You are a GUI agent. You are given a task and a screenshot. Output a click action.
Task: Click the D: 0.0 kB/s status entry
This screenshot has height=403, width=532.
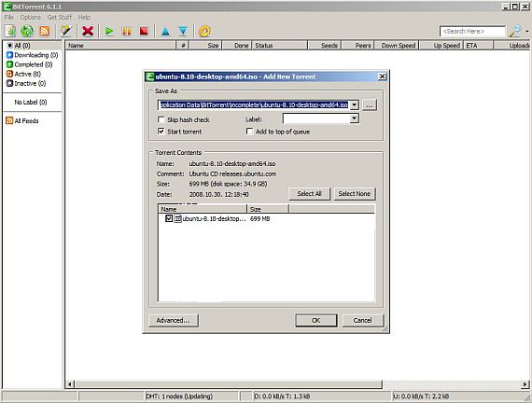282,396
